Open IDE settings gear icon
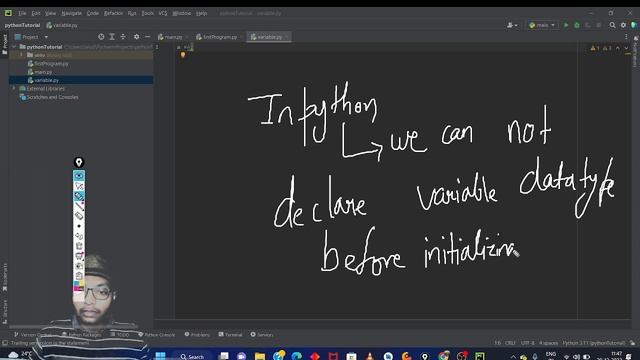Viewport: 640px width, 360px height. point(623,25)
